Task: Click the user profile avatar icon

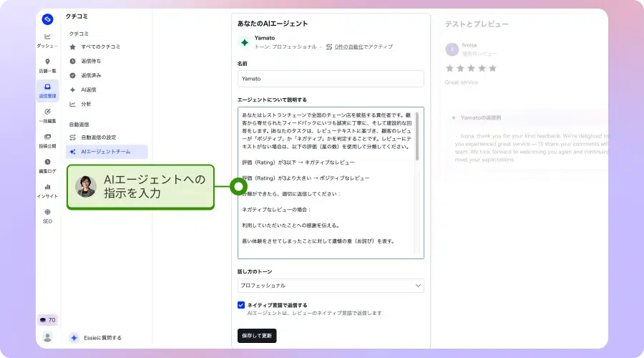Action: tap(47, 337)
